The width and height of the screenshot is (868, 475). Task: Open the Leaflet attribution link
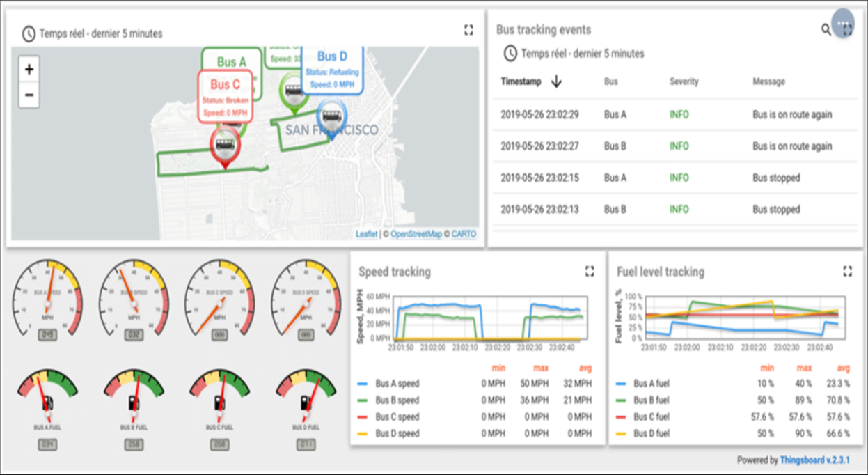(x=366, y=234)
